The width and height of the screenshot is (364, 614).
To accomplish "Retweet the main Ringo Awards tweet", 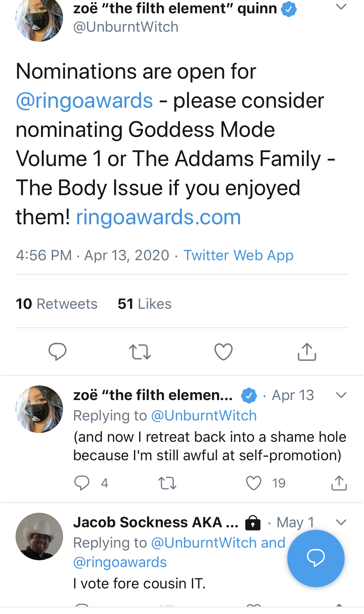I will [x=140, y=352].
